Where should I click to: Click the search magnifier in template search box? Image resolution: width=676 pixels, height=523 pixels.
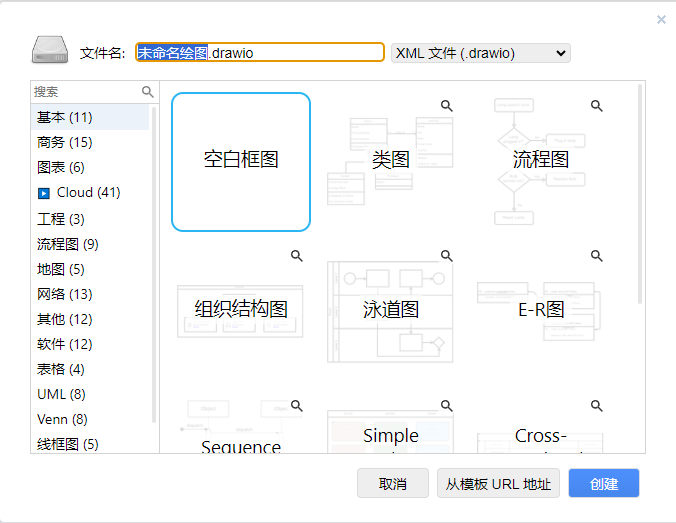click(148, 91)
